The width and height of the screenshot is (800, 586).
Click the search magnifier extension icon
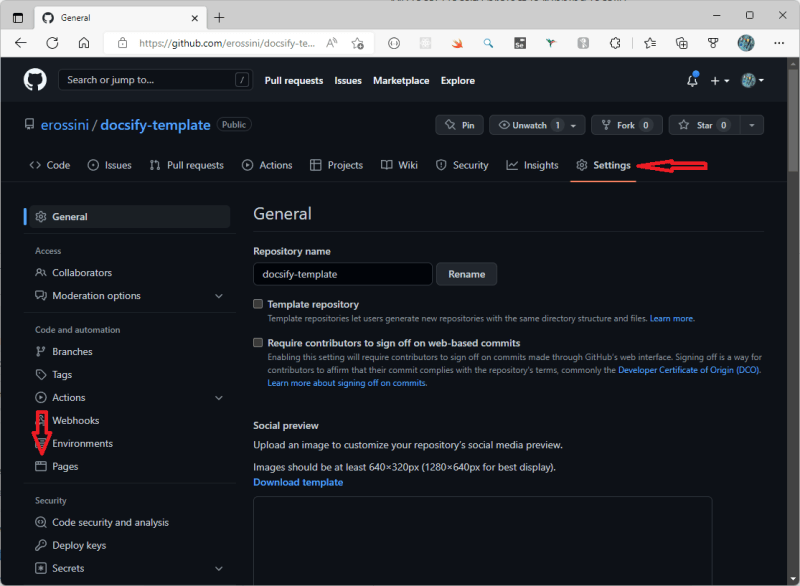pos(488,43)
